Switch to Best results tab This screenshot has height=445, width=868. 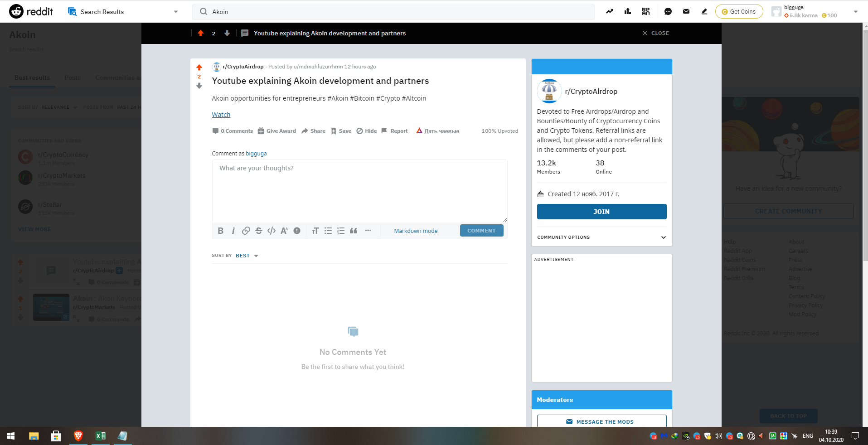(32, 77)
